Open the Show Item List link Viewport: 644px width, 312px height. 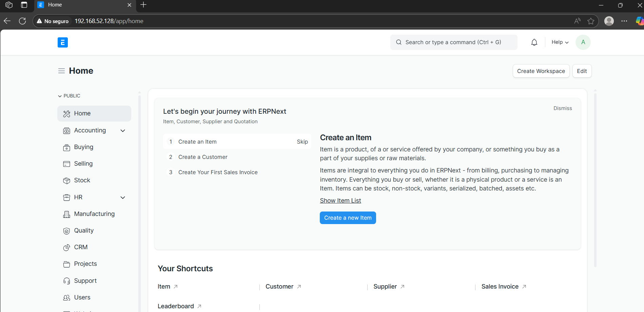pyautogui.click(x=340, y=201)
